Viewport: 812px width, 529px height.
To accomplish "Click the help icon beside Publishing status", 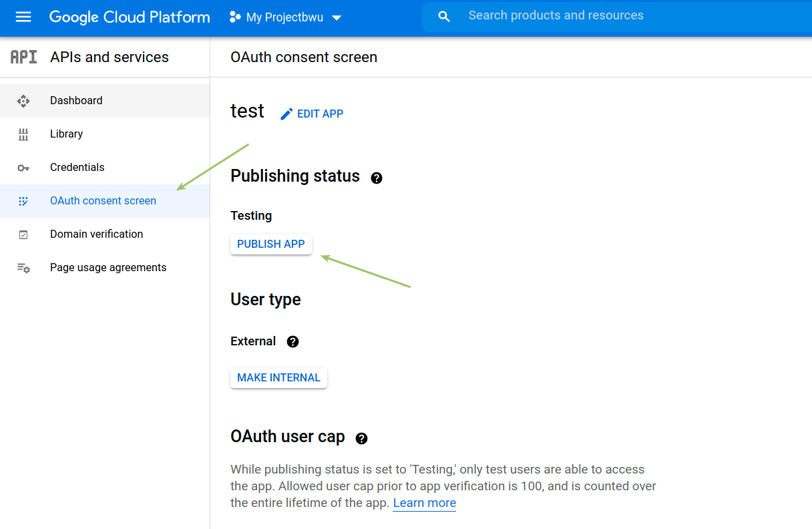I will point(377,178).
